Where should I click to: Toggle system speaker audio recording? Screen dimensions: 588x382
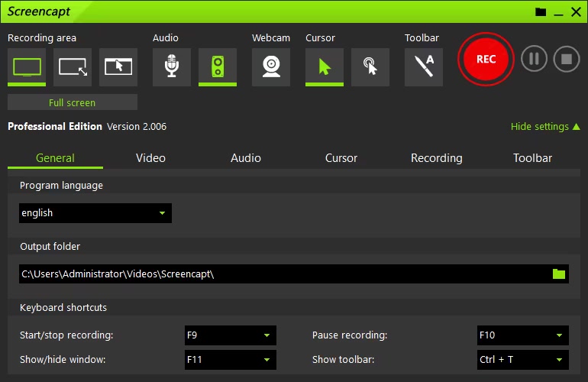[x=218, y=66]
